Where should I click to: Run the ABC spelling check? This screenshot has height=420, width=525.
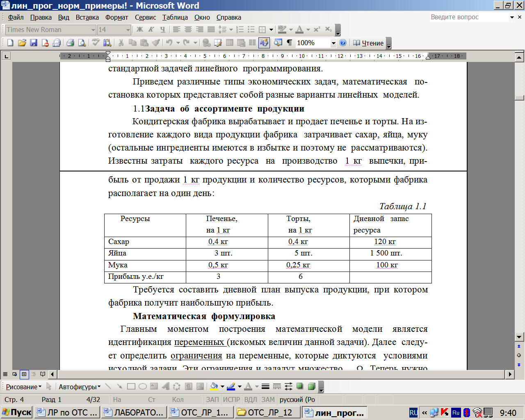(x=96, y=43)
